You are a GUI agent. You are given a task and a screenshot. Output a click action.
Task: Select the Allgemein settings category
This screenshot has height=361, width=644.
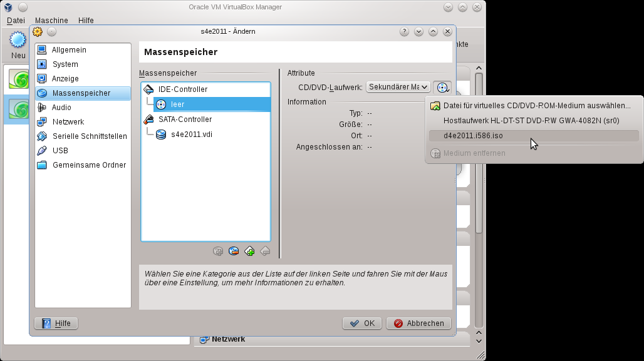[x=83, y=49]
